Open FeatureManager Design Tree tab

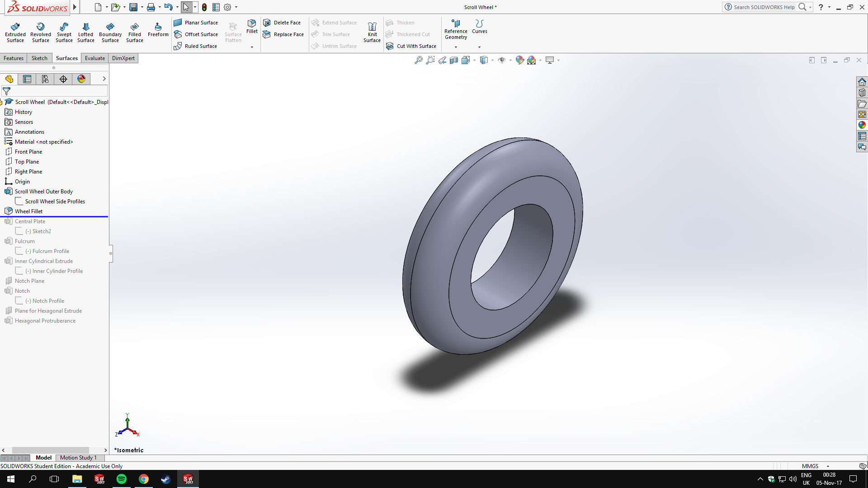(x=9, y=79)
